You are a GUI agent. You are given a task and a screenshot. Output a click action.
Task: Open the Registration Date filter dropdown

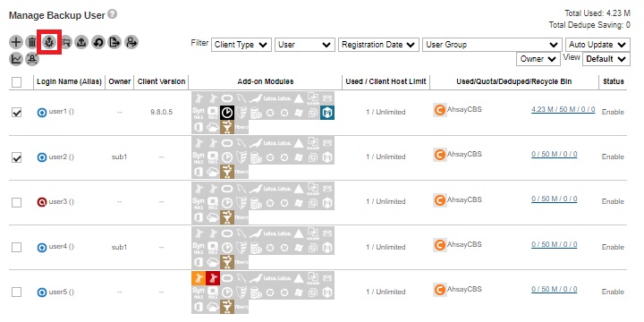pos(378,45)
